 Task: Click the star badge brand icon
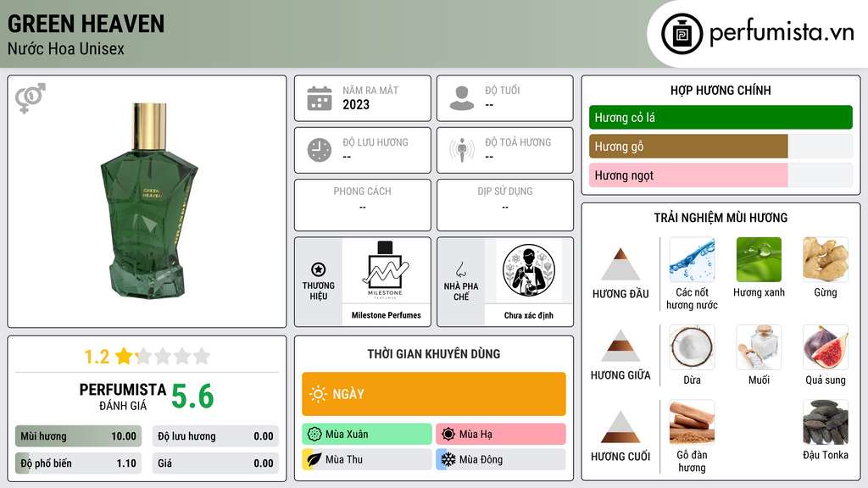319,269
